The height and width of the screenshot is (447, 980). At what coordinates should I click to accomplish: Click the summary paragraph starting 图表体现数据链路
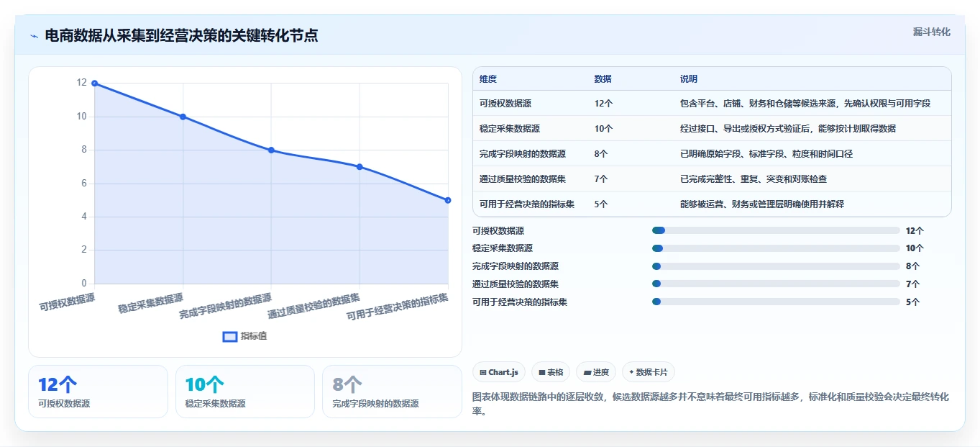pos(710,405)
